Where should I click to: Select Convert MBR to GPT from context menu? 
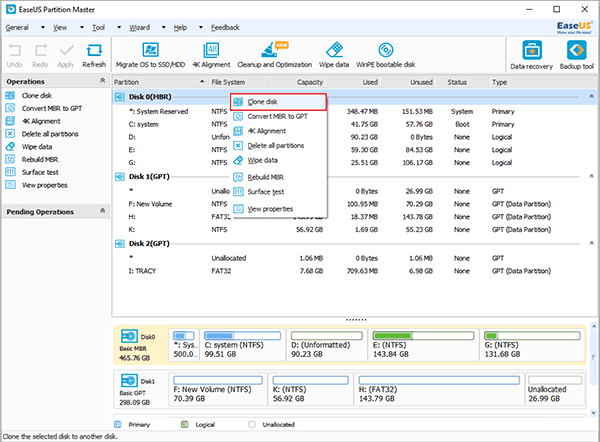pyautogui.click(x=278, y=116)
